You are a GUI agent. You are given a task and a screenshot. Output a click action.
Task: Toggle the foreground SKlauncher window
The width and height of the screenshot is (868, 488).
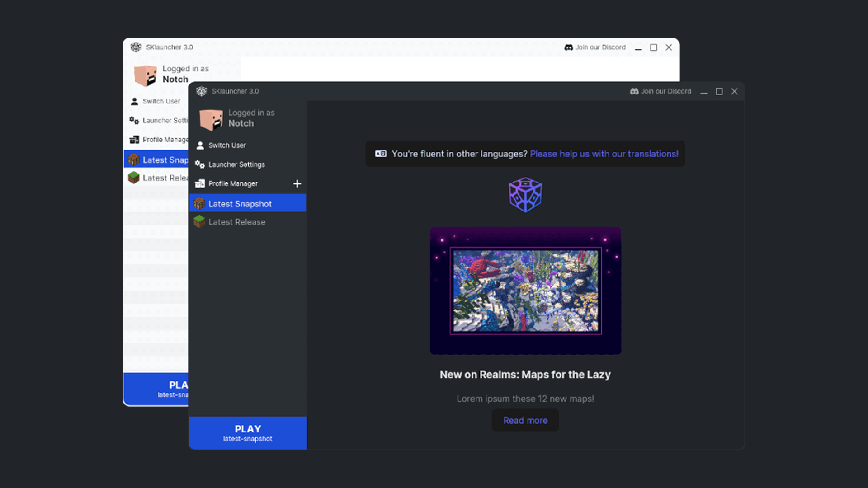(x=720, y=91)
